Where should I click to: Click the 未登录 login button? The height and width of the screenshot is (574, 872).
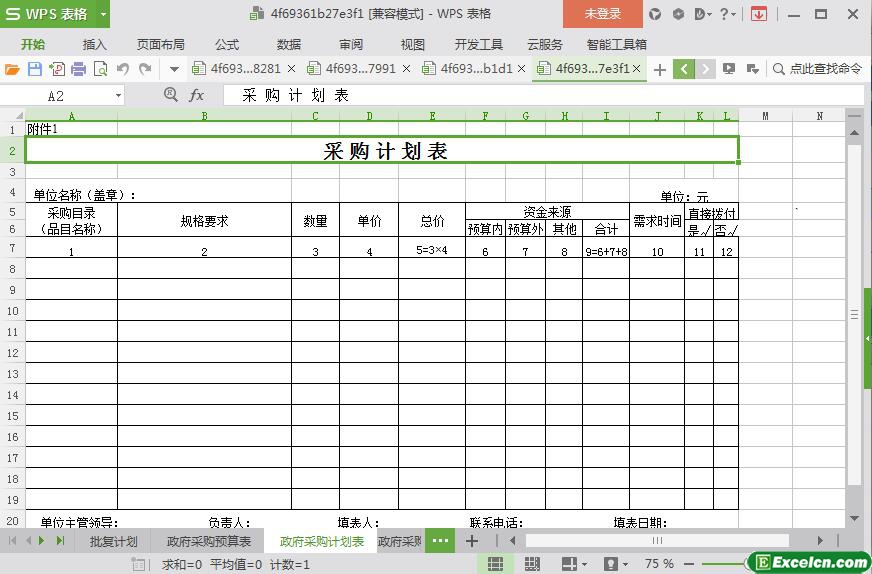(603, 14)
